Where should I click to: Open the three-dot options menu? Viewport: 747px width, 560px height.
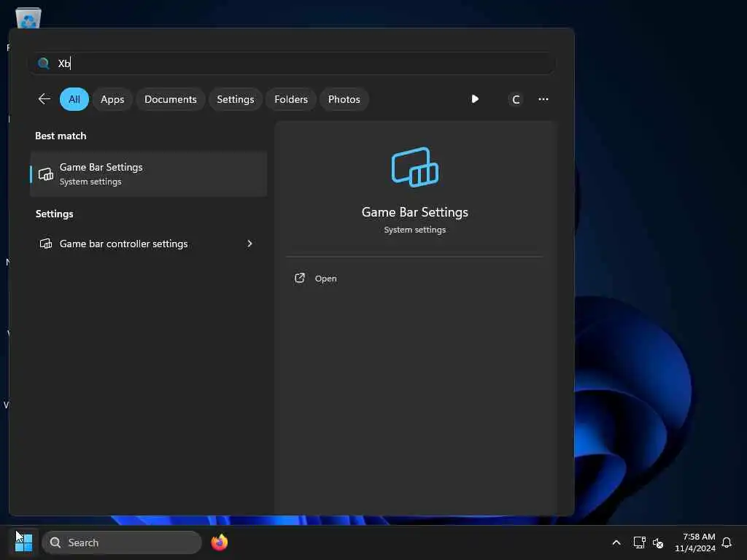(543, 99)
